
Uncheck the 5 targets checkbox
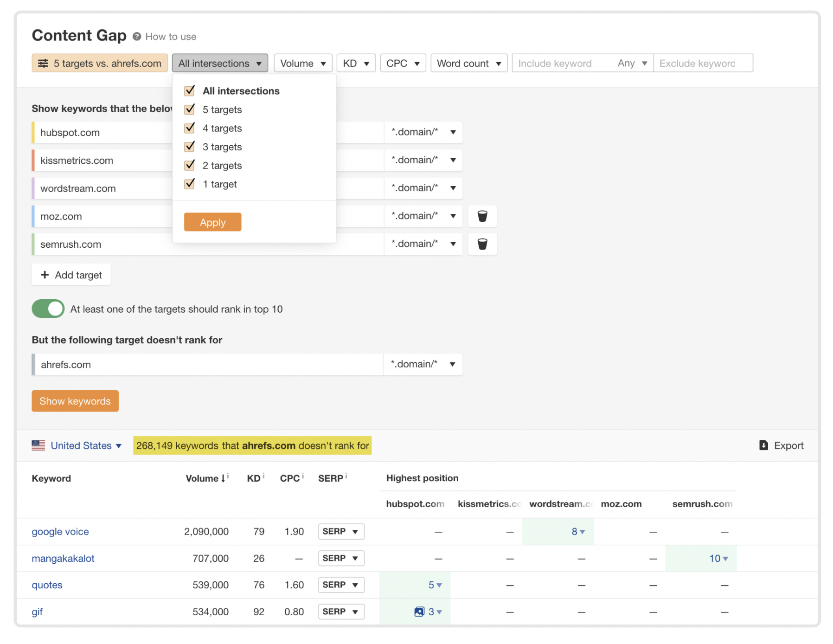(x=190, y=109)
